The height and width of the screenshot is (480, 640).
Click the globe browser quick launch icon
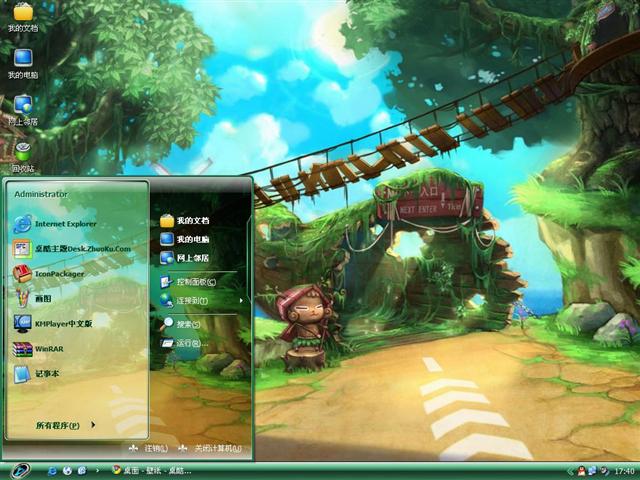coord(67,471)
